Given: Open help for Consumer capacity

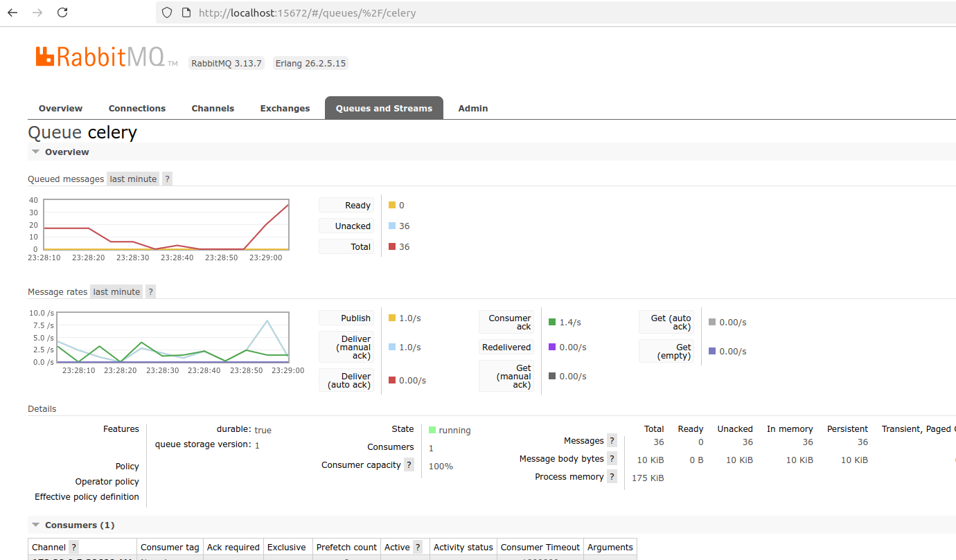Looking at the screenshot, I should point(409,464).
